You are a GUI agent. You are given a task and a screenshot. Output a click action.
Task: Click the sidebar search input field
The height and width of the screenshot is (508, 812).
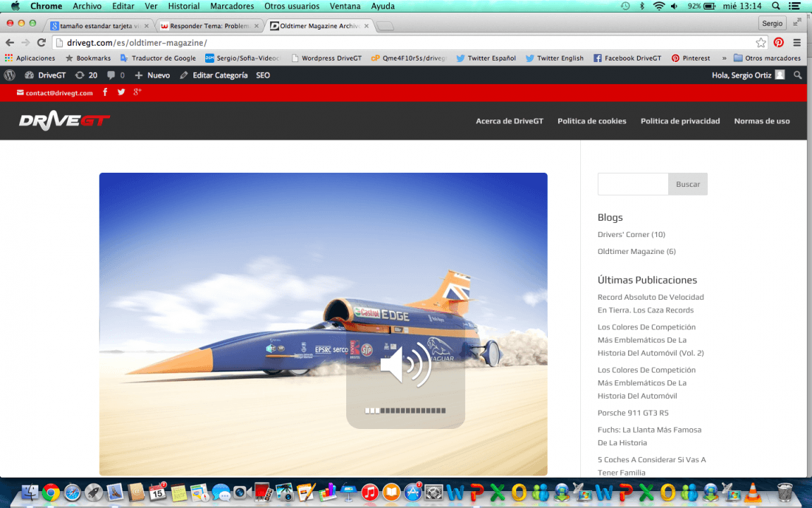[x=633, y=184]
